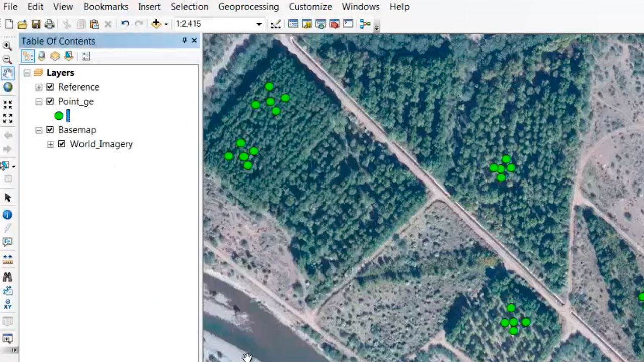The width and height of the screenshot is (644, 362).
Task: Open the Geoprocessing menu
Action: point(248,7)
